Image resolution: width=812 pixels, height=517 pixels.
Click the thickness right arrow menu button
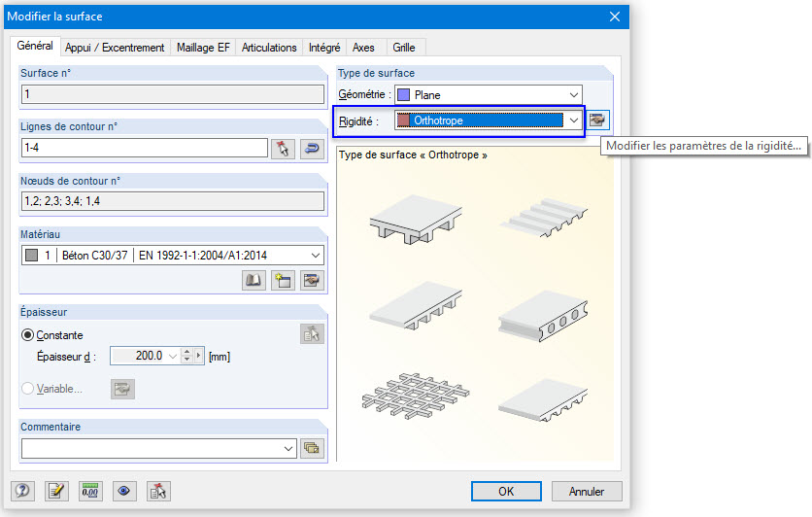coord(199,356)
